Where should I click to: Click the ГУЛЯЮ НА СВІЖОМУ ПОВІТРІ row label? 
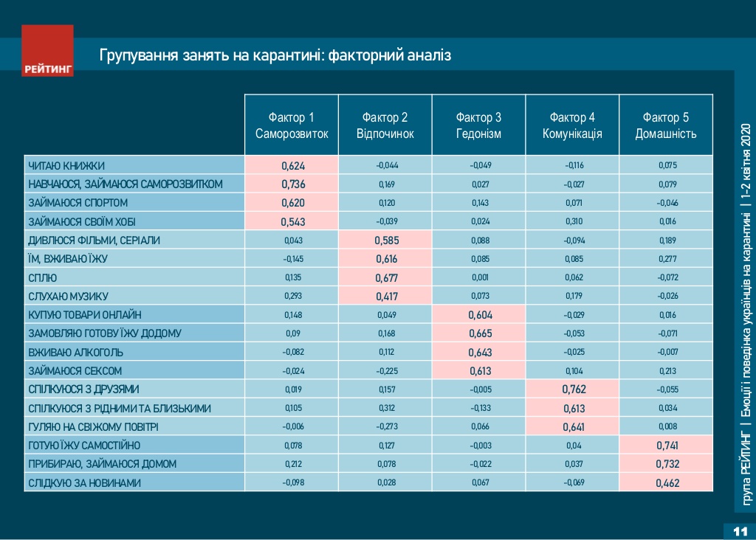coord(92,427)
